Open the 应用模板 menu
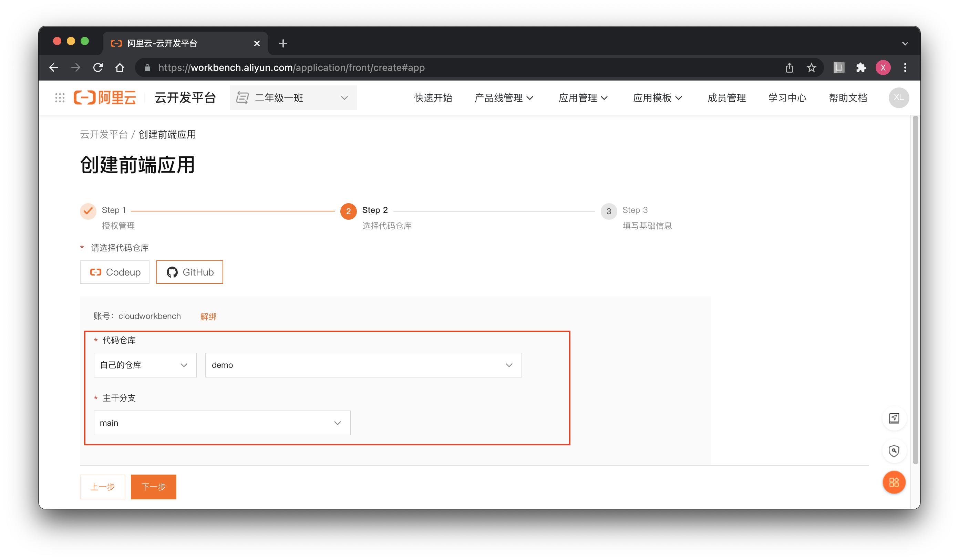 coord(658,98)
